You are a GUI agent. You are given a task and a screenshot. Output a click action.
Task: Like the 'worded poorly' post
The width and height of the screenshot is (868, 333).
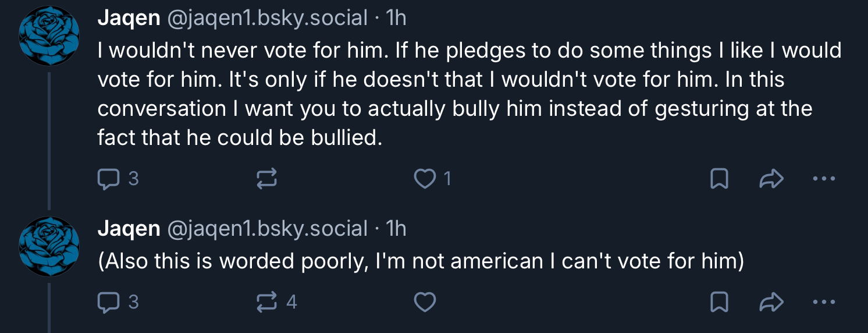click(424, 302)
